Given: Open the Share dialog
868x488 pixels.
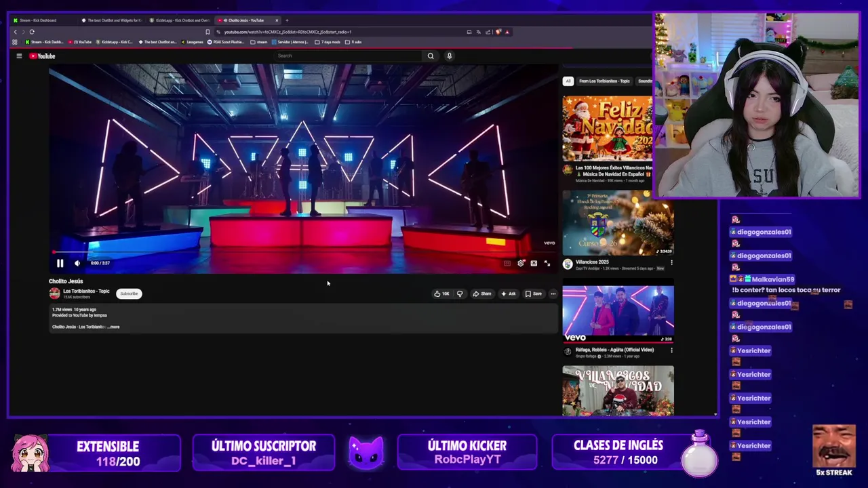Looking at the screenshot, I should 482,293.
